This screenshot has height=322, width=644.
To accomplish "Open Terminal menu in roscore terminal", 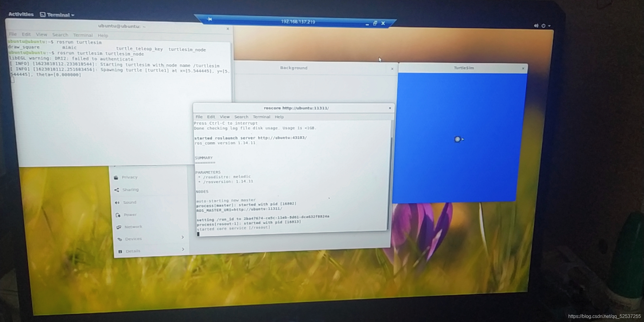I will [261, 117].
